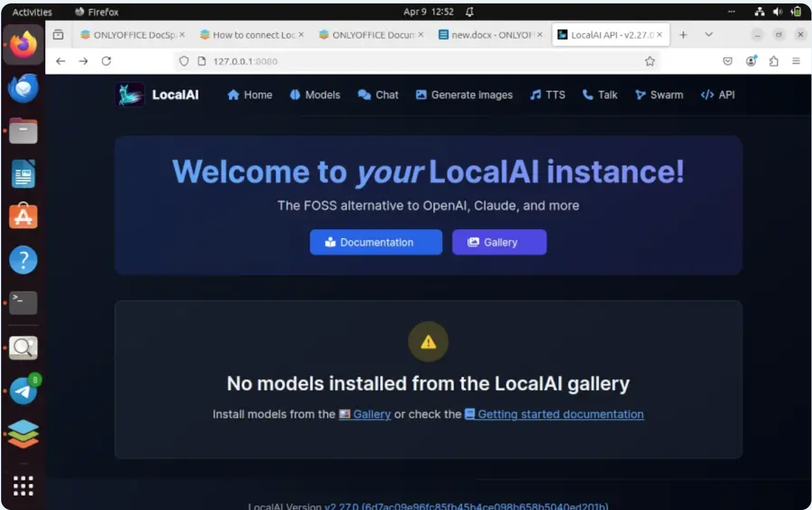812x510 pixels.
Task: Open Firefox from the Ubuntu dock
Action: (23, 44)
